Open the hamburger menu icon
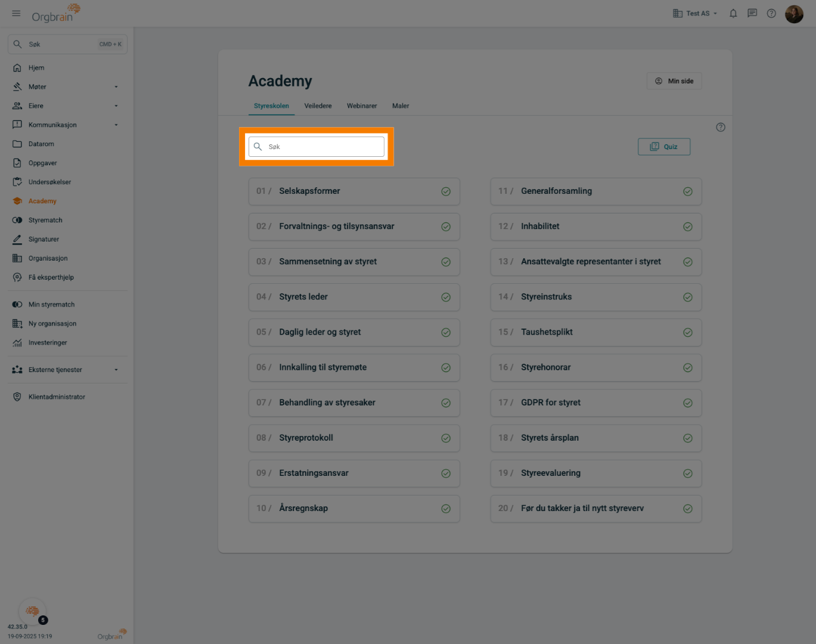The height and width of the screenshot is (644, 816). [x=16, y=13]
